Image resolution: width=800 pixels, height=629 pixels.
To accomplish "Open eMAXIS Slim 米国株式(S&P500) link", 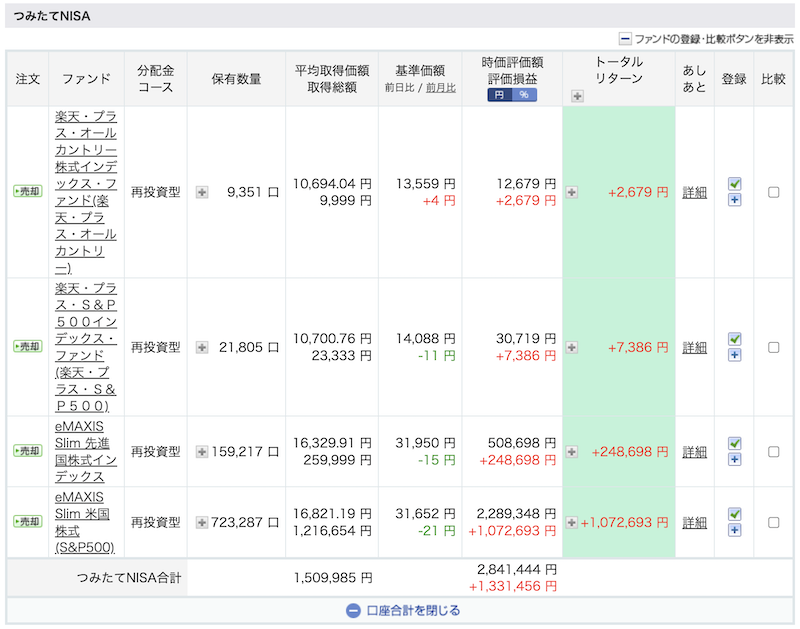I will [85, 522].
